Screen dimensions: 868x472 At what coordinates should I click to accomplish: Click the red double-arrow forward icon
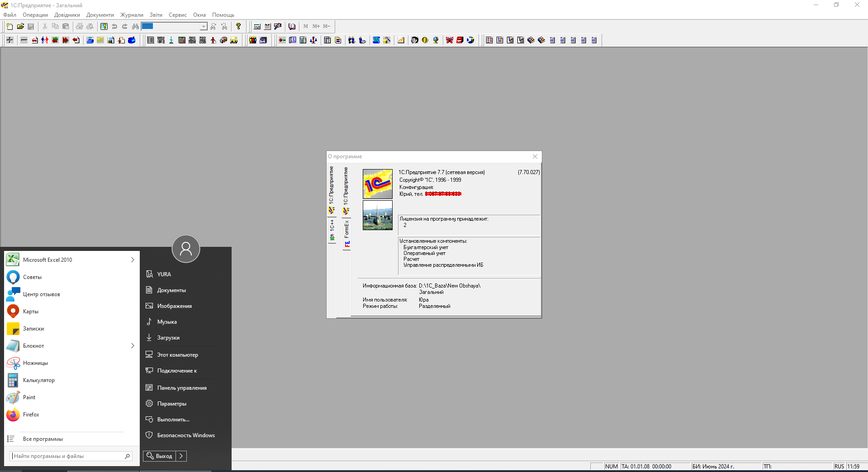pos(66,40)
